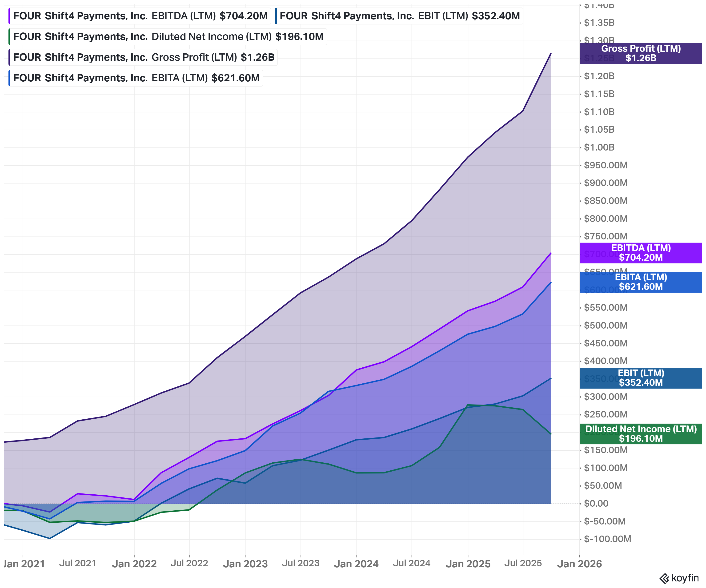This screenshot has height=588, width=706.
Task: Click the $0.00 baseline axis label
Action: coord(596,504)
